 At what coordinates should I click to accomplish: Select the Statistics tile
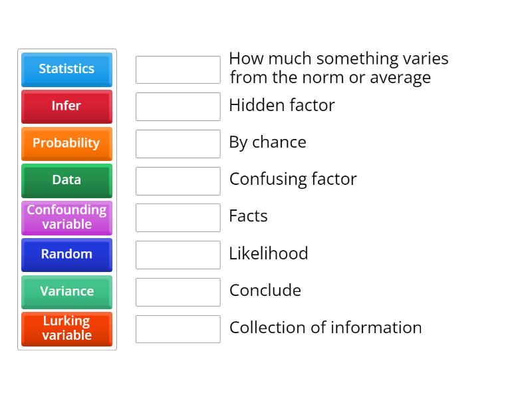tap(66, 69)
